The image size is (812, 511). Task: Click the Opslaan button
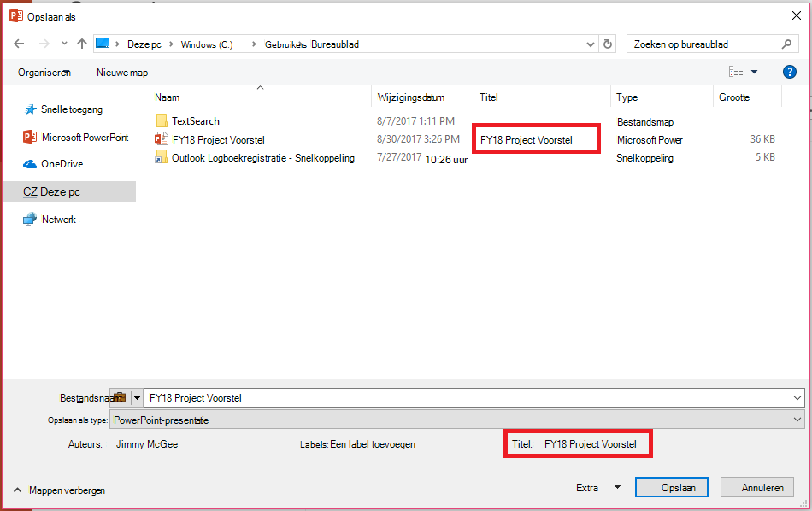(x=672, y=488)
